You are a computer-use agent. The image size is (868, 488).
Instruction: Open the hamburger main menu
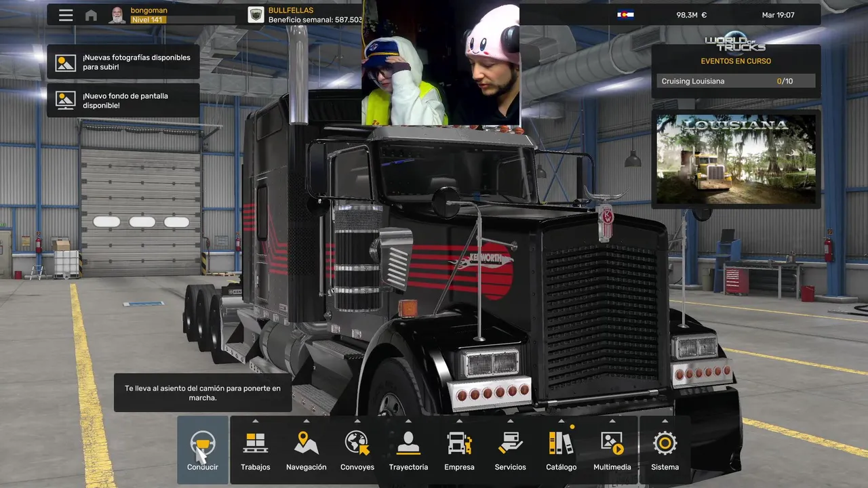pyautogui.click(x=66, y=15)
